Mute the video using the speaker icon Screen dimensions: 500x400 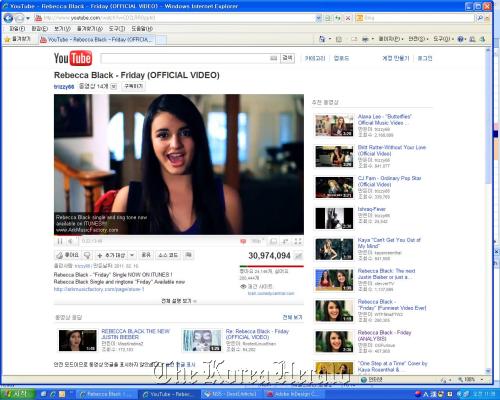pos(71,241)
